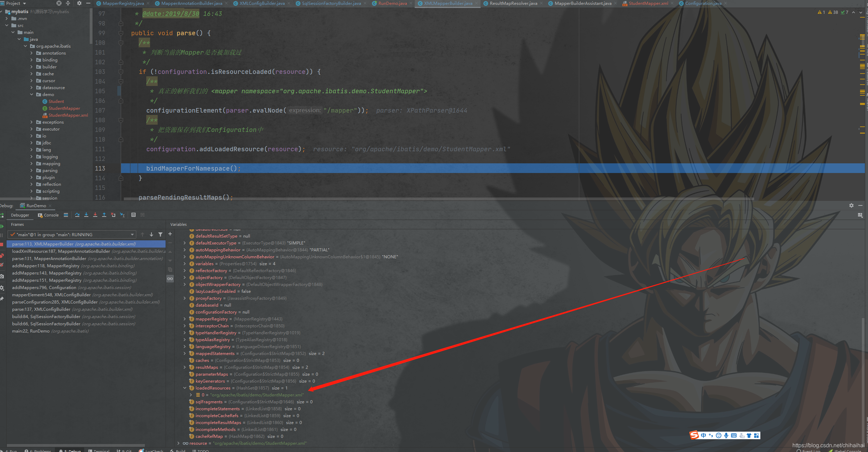Toggle code fold at line 99
Image resolution: width=868 pixels, height=452 pixels.
(x=121, y=33)
